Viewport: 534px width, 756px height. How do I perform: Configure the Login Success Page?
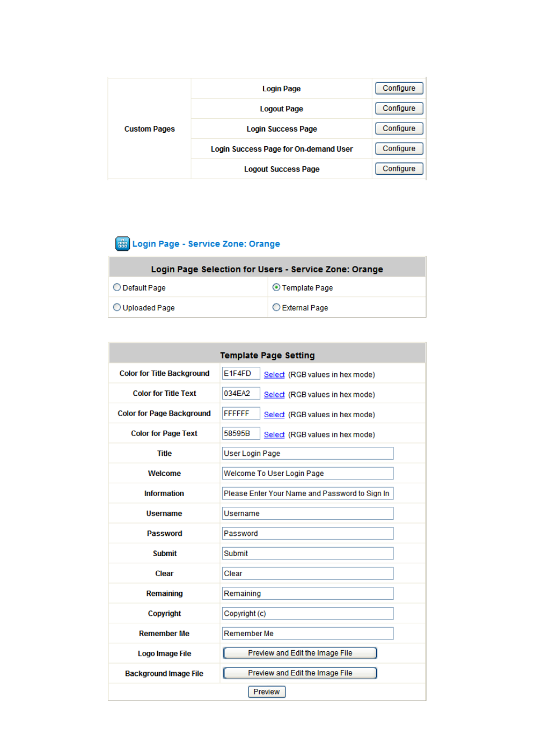pos(399,129)
